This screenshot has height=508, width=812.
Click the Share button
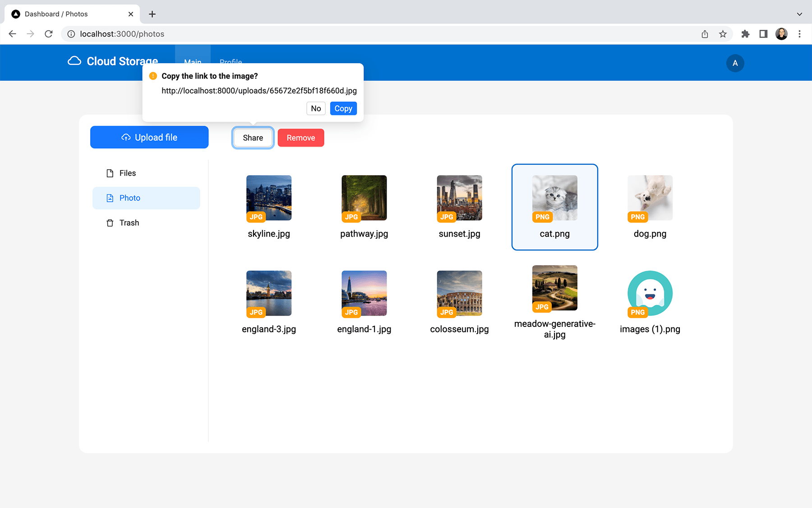click(x=253, y=138)
